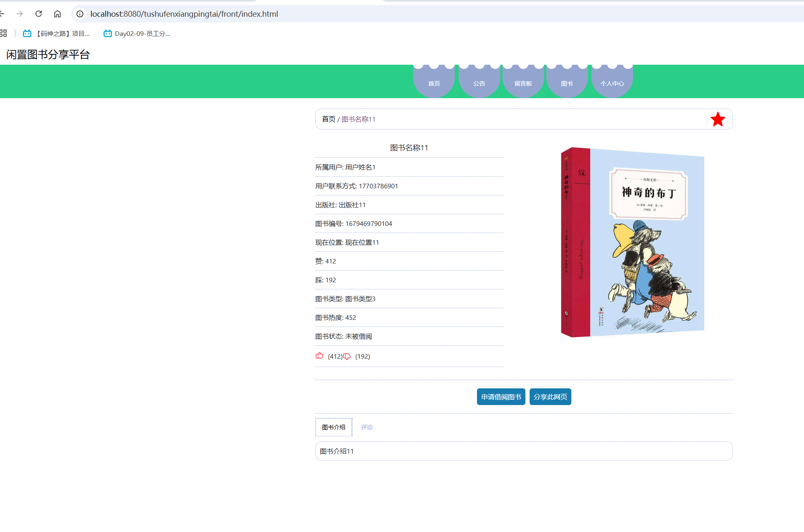804x532 pixels.
Task: Go to browser home via house icon
Action: 57,14
